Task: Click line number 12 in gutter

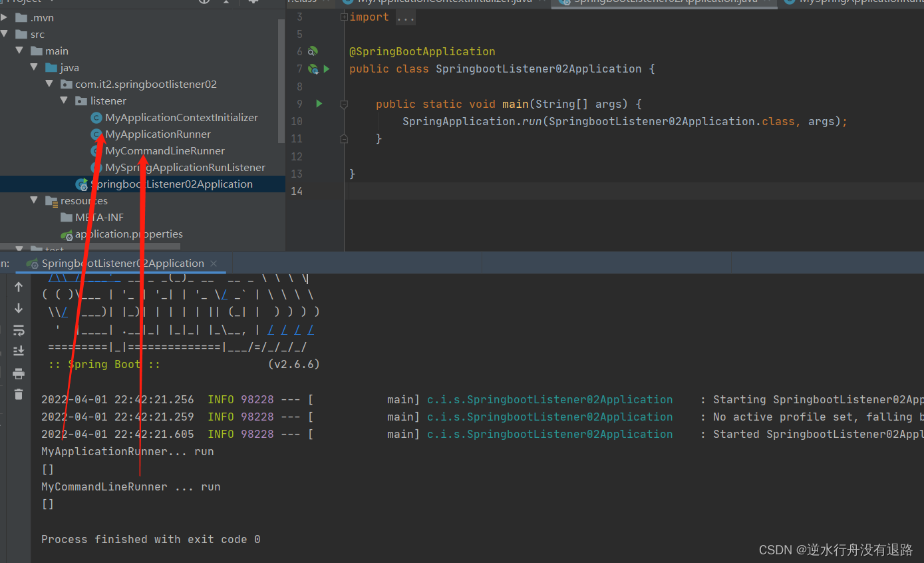Action: click(296, 156)
